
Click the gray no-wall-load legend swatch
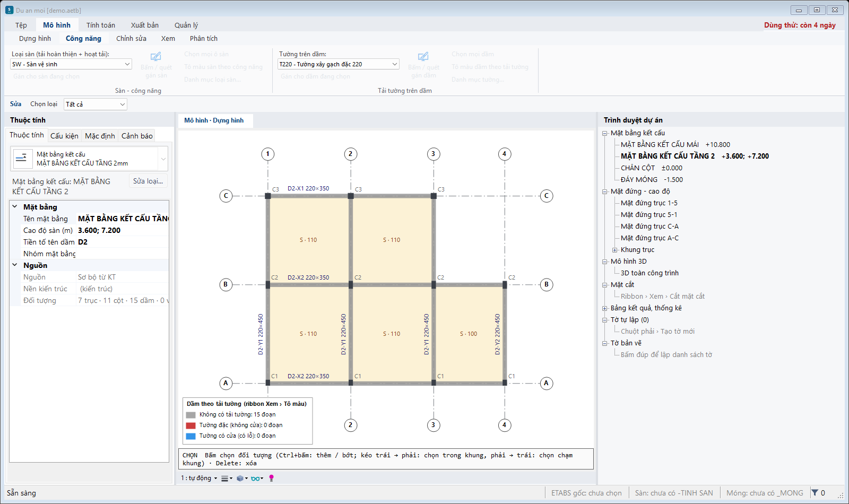pos(191,415)
